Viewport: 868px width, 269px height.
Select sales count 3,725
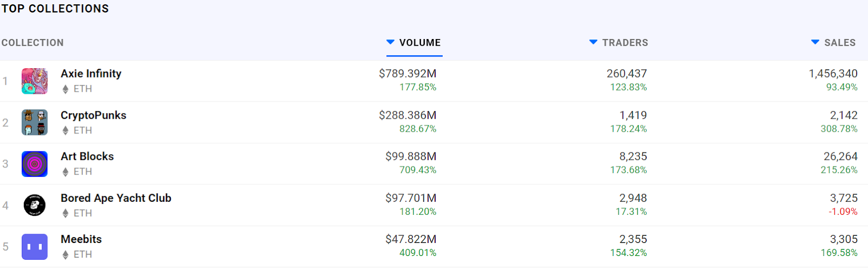pos(844,198)
